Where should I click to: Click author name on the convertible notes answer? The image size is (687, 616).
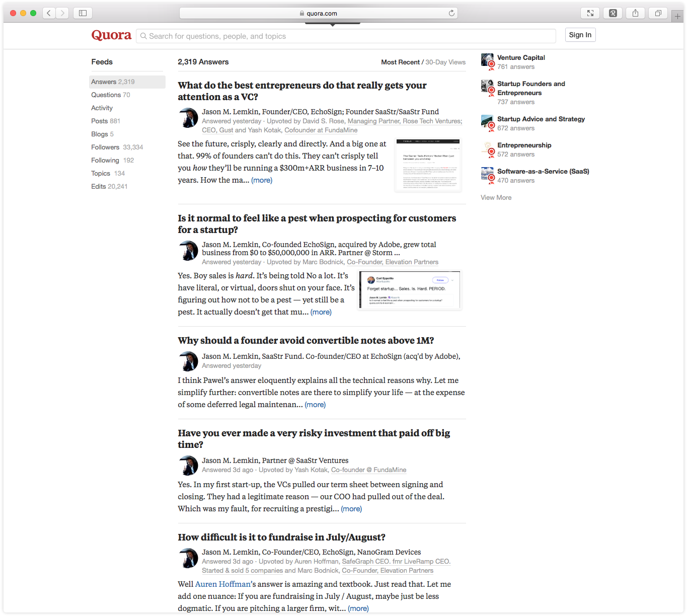[231, 356]
